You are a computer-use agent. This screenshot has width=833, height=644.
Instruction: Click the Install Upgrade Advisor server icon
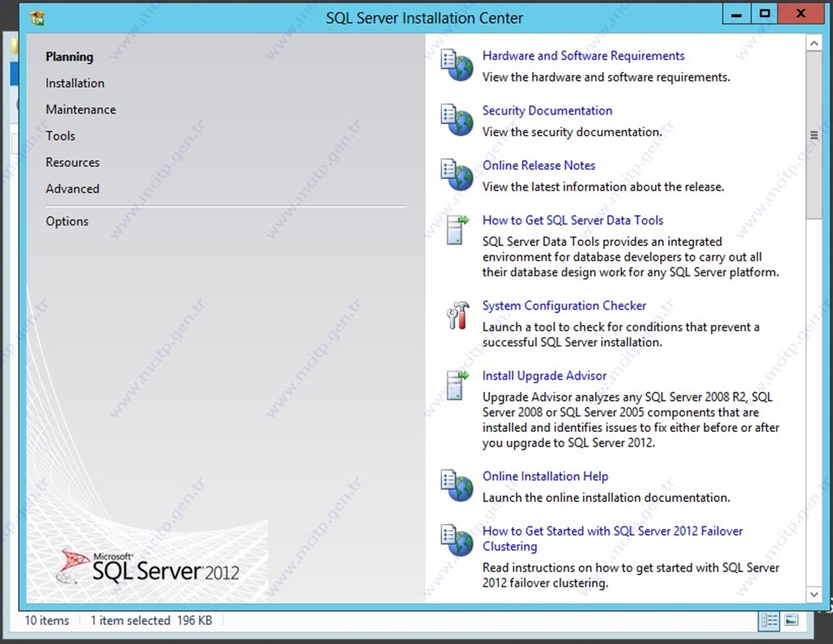click(458, 385)
